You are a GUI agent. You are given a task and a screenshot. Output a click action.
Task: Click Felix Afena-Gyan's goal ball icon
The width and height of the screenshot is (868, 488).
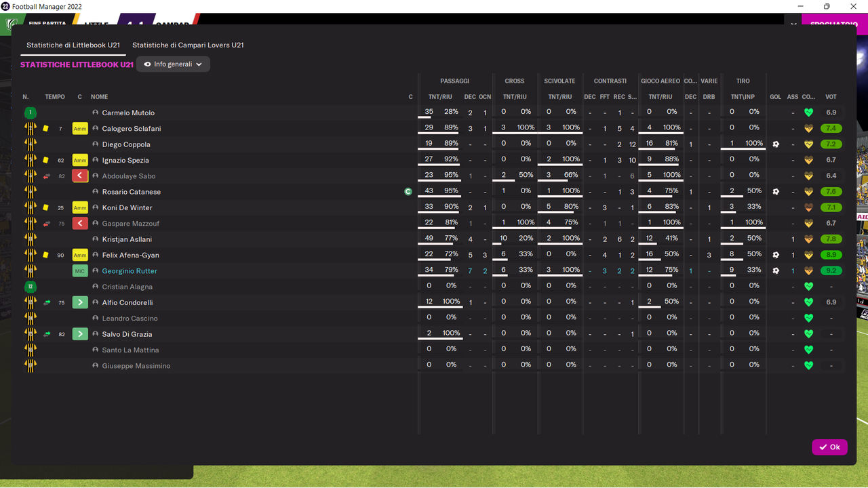point(776,256)
